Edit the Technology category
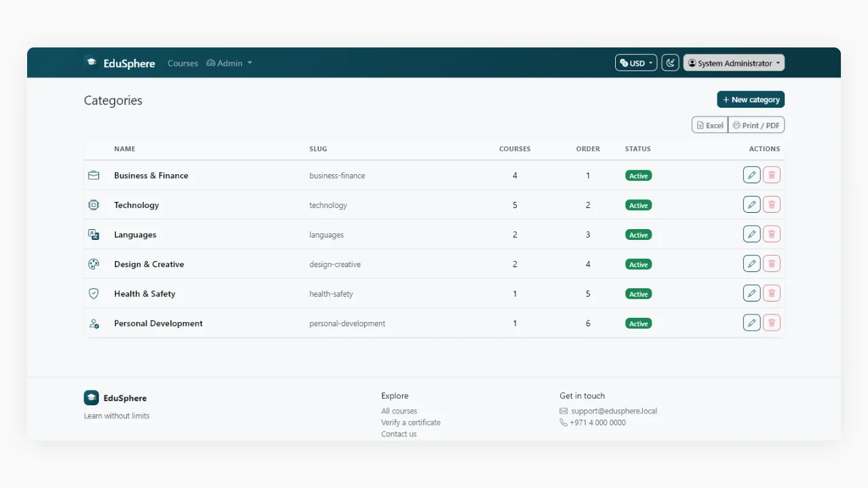The width and height of the screenshot is (868, 488). (751, 205)
